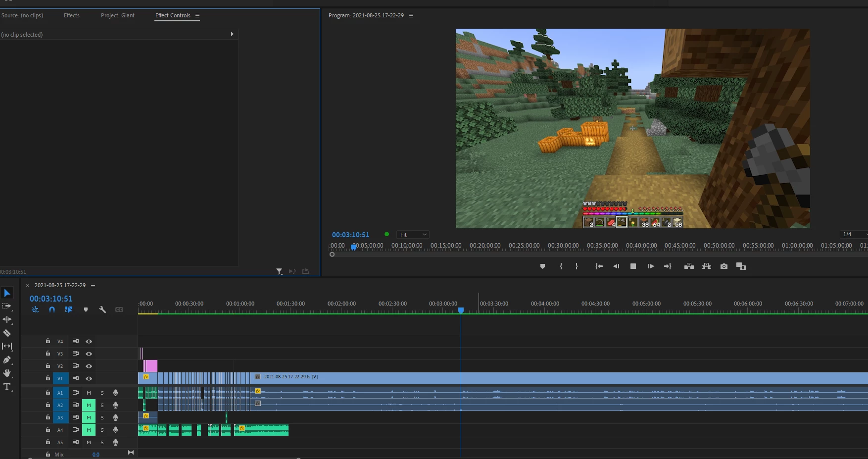Open Effect Controls panel menu
This screenshot has height=459, width=868.
pos(197,16)
